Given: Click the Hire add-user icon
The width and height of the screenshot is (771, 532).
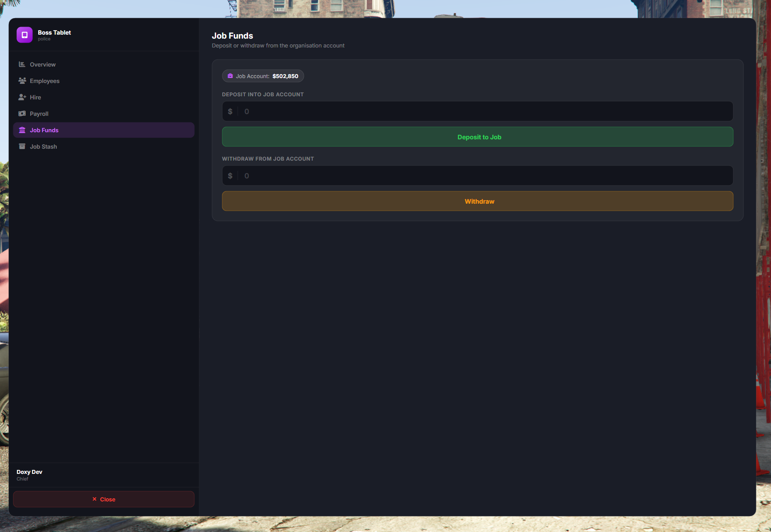Looking at the screenshot, I should pyautogui.click(x=22, y=97).
